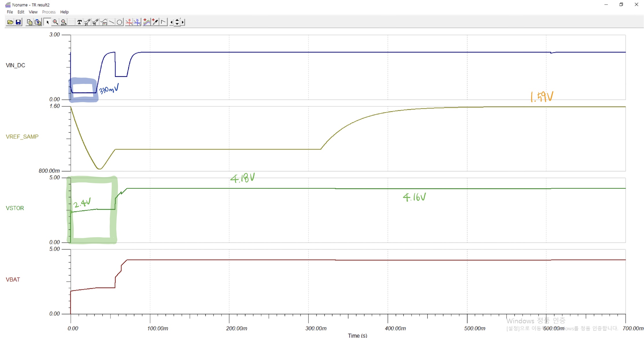Select the straight Line drawing tool
The height and width of the screenshot is (338, 644).
(112, 22)
